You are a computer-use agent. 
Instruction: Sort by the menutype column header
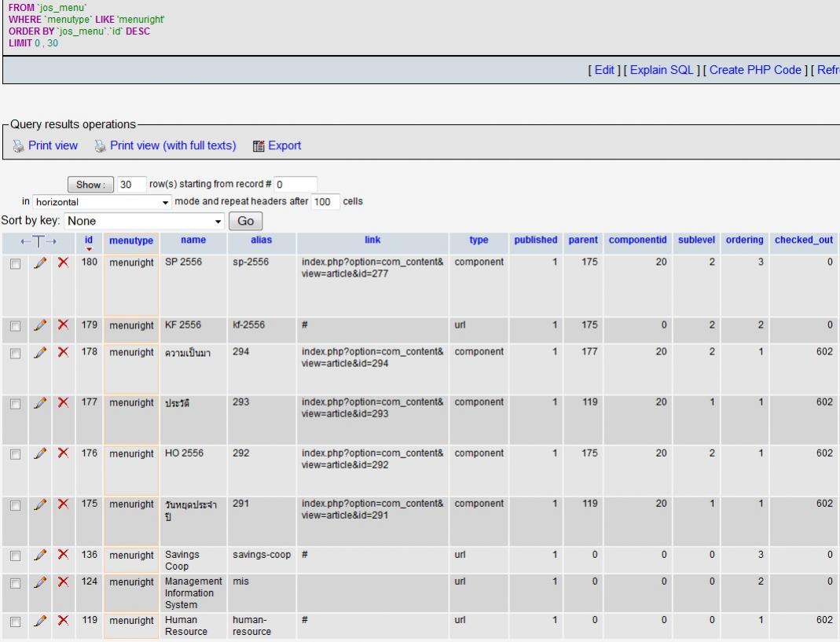click(131, 240)
